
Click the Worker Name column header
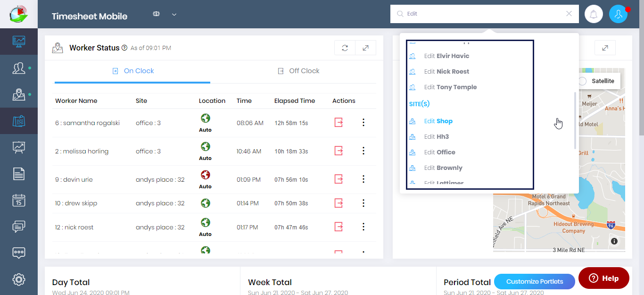coord(76,101)
